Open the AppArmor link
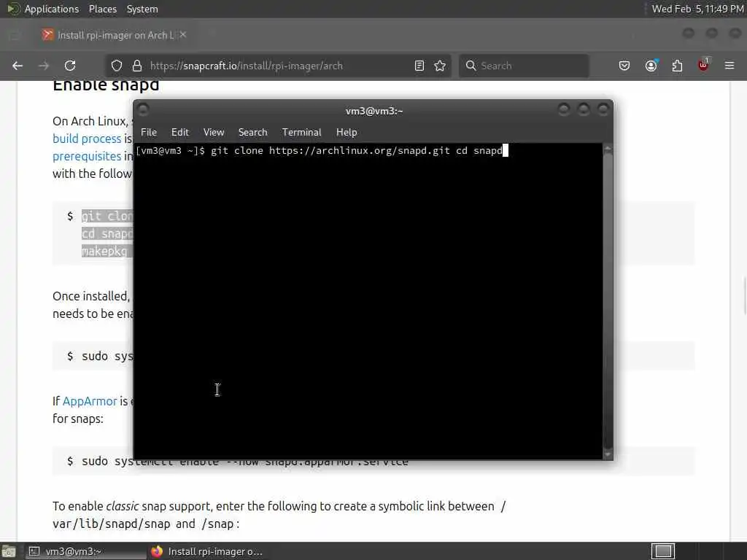 point(90,401)
